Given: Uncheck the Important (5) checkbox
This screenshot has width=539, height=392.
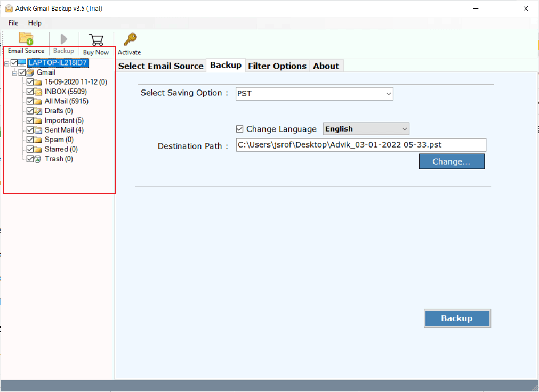Looking at the screenshot, I should [30, 120].
